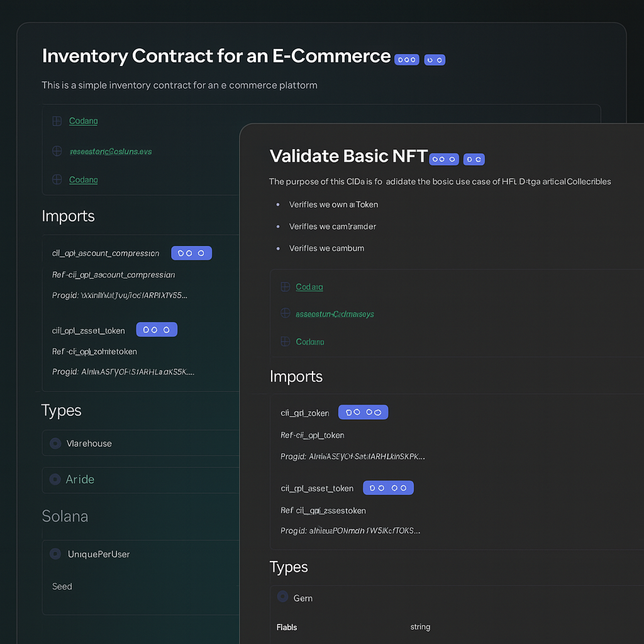Click blue badge beside cil_qpl_asset_token
644x644 pixels.
click(x=388, y=487)
